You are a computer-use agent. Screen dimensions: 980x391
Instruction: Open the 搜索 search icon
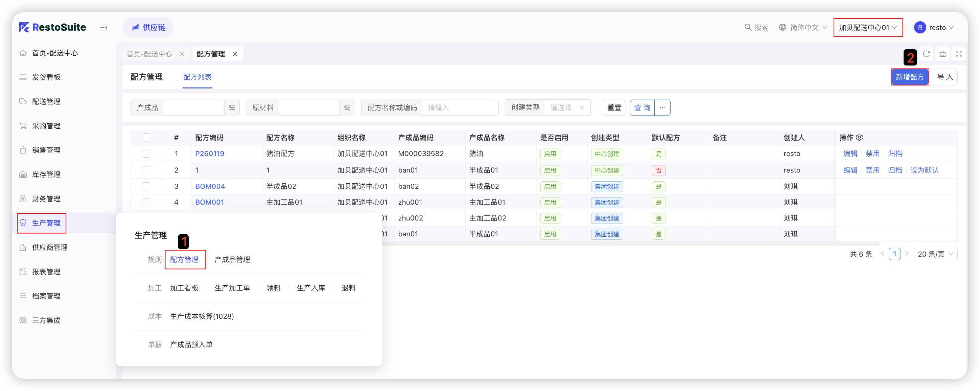(748, 27)
